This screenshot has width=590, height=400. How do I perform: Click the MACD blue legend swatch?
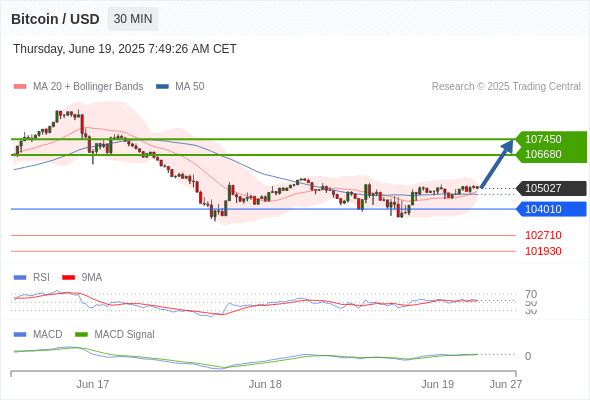click(x=20, y=335)
